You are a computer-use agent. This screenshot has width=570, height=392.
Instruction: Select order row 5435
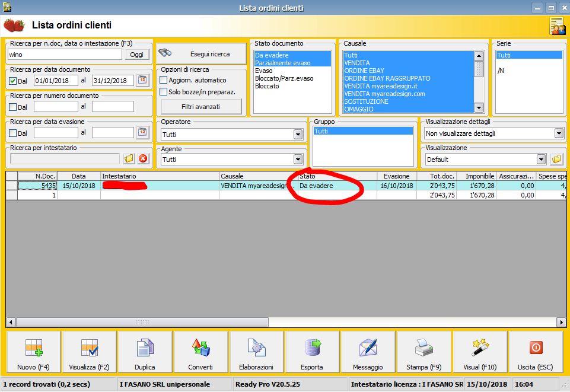pos(286,186)
